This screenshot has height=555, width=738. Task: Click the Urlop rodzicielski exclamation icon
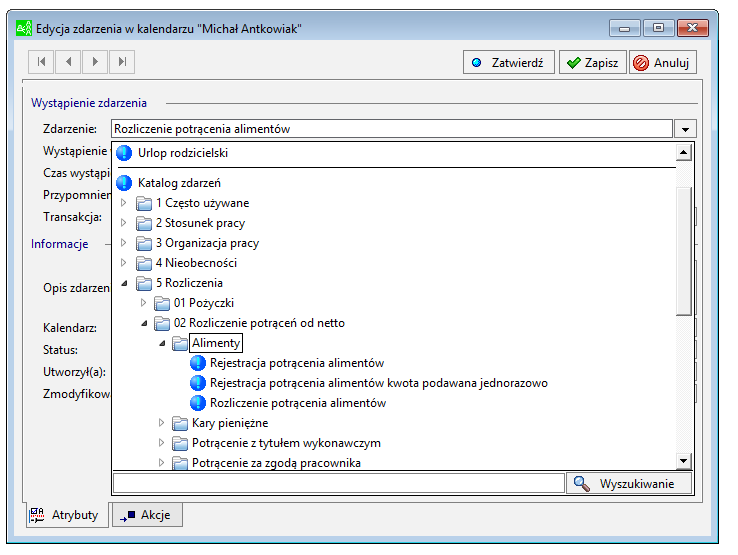124,153
